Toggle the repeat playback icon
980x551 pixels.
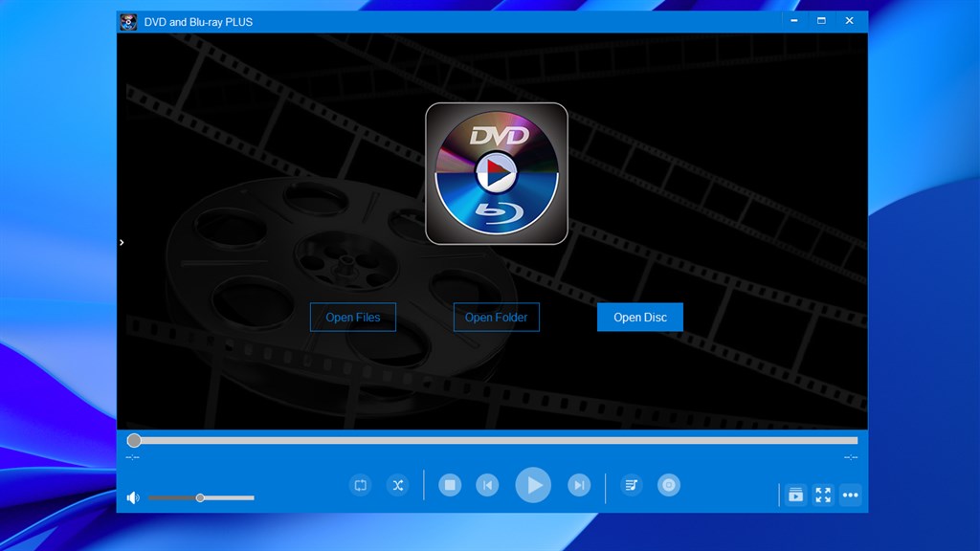tap(361, 485)
